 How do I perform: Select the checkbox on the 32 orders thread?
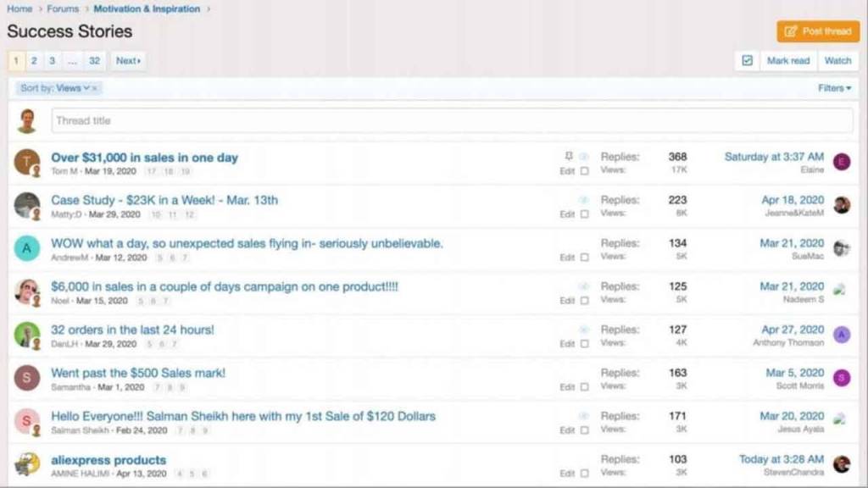point(584,344)
